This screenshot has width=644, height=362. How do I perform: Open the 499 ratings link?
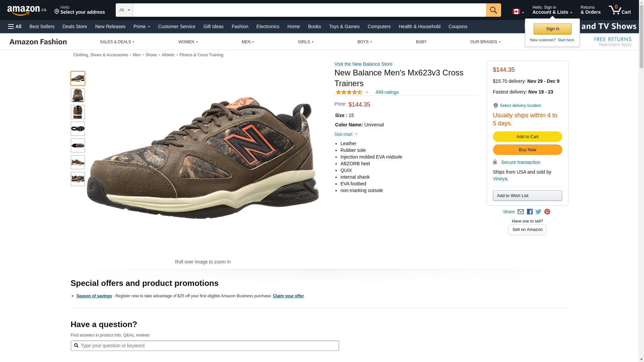click(x=387, y=92)
